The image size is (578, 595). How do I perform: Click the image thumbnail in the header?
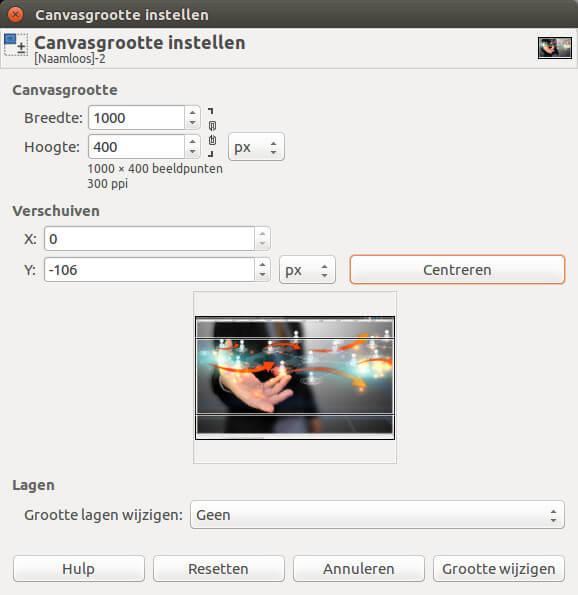(x=554, y=47)
